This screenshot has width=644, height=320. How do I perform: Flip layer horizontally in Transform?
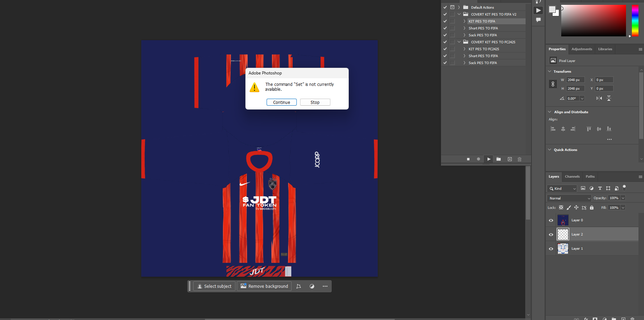pos(599,98)
